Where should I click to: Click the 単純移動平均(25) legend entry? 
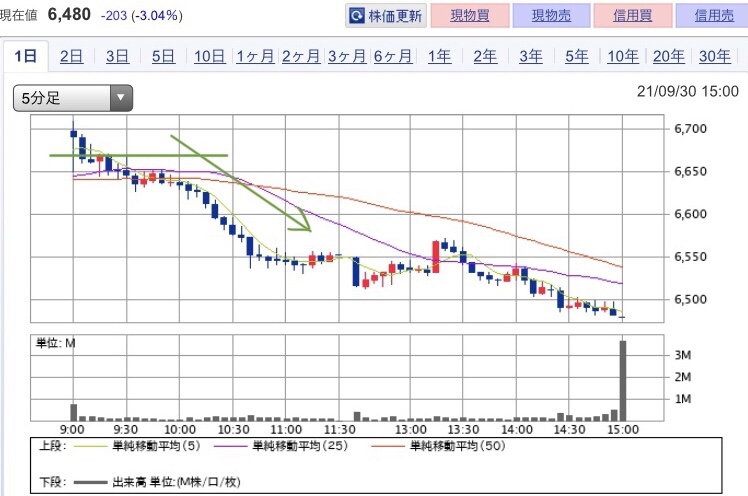click(281, 446)
